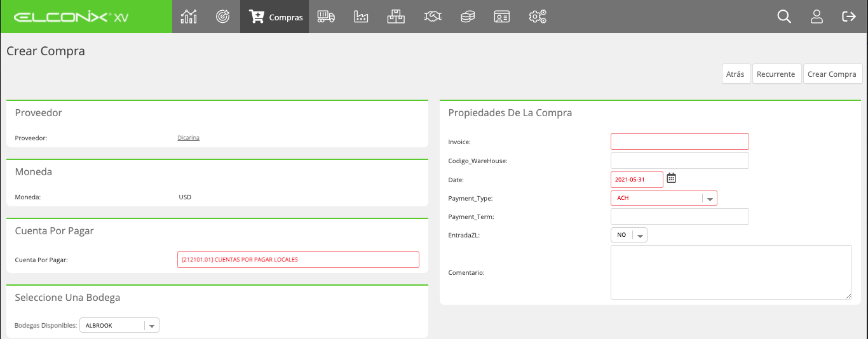Click the Payment_Term input field
Screen dimensions: 868x339
680,216
